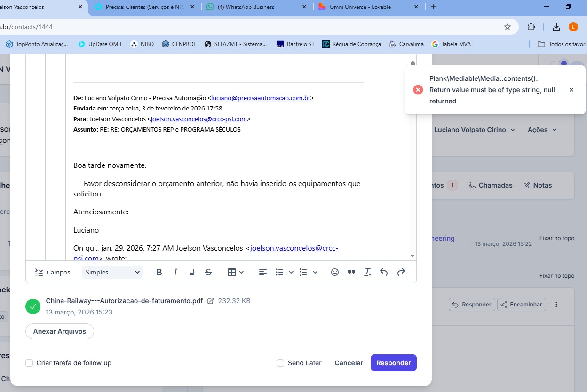Clear text formatting
The image size is (587, 392).
(x=368, y=272)
